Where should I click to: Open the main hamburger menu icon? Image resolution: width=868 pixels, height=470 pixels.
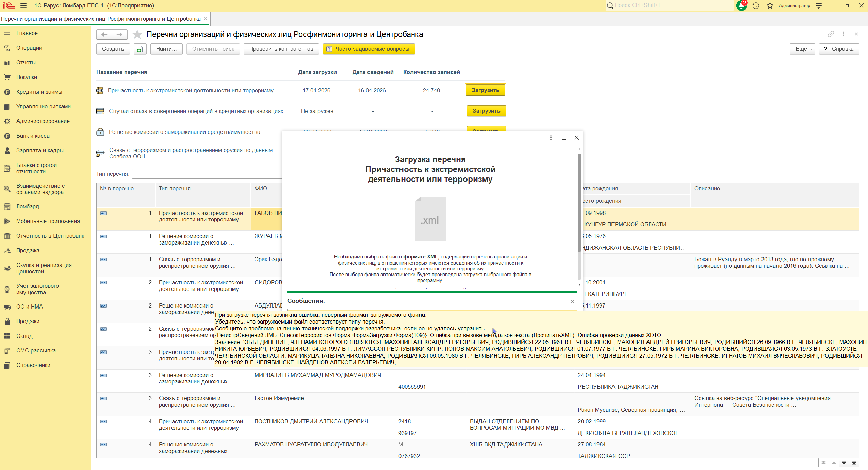(23, 5)
